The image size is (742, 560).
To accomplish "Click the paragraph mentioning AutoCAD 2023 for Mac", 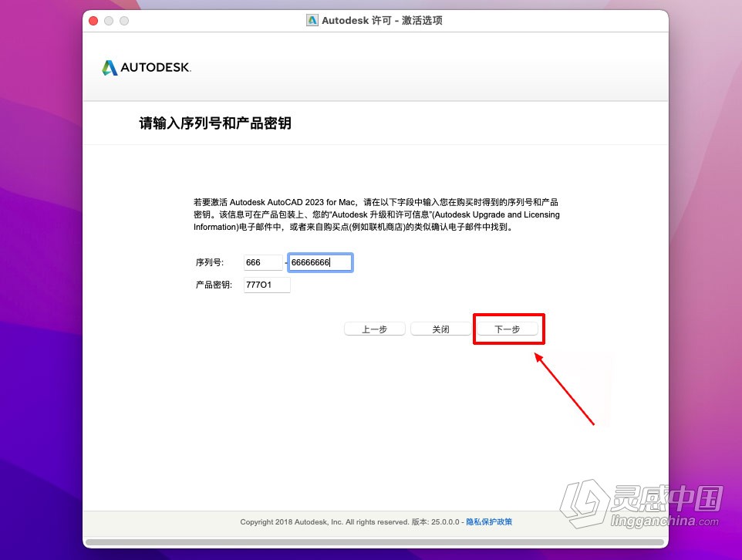I will click(376, 214).
